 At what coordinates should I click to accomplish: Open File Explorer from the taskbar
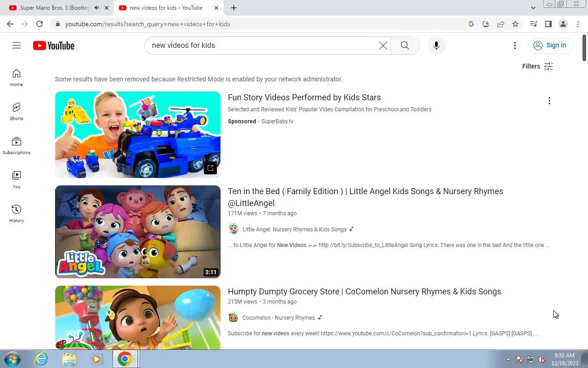69,359
